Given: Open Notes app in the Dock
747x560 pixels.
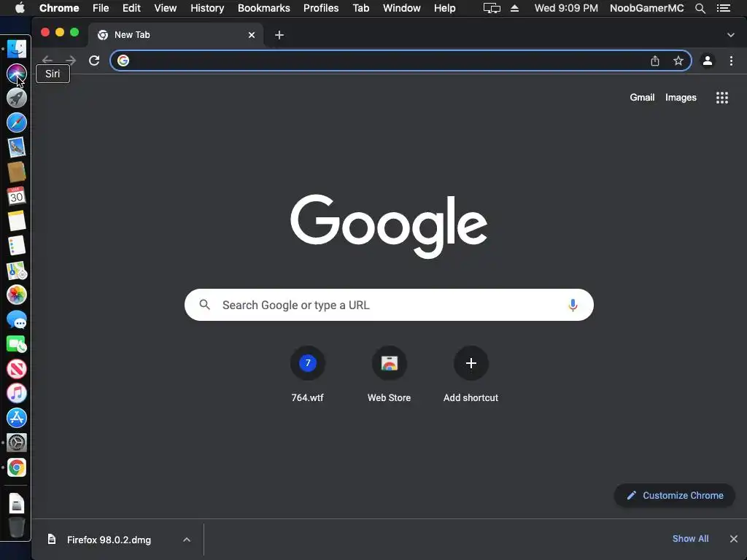Looking at the screenshot, I should pyautogui.click(x=17, y=221).
